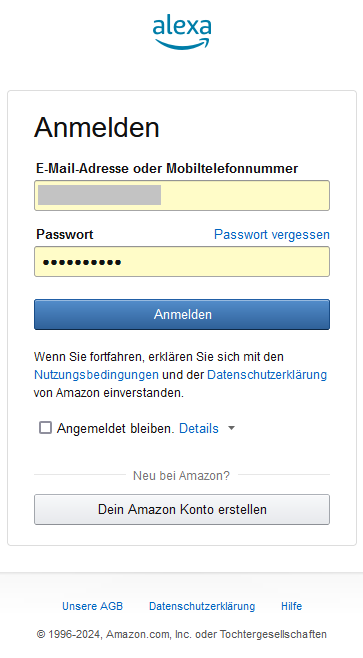Enable the Angemeldet bleiben checkbox

point(45,428)
